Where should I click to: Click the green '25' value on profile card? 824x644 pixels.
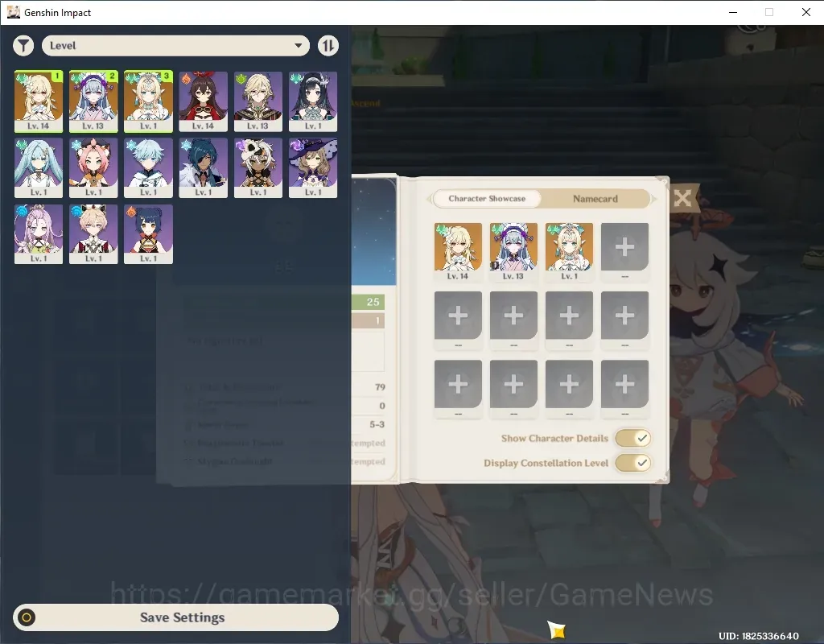373,302
